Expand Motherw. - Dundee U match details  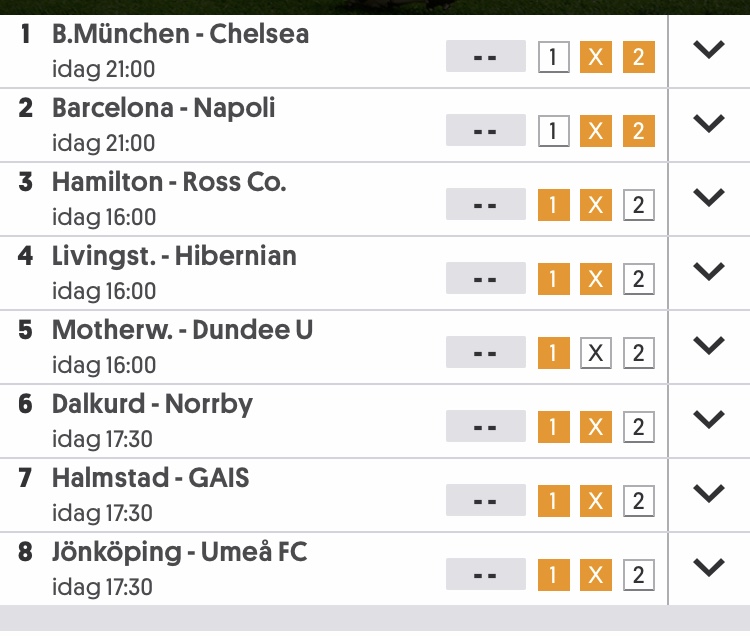click(x=709, y=345)
